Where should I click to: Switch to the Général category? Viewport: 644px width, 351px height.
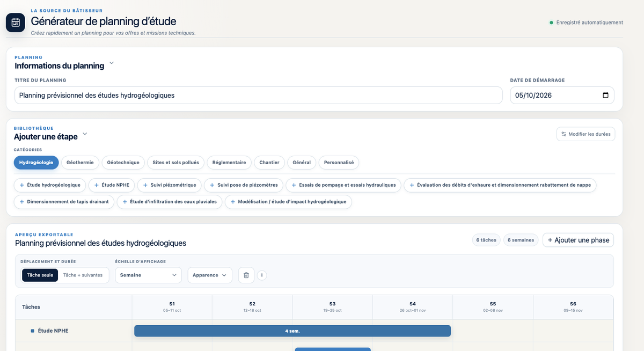click(x=302, y=162)
